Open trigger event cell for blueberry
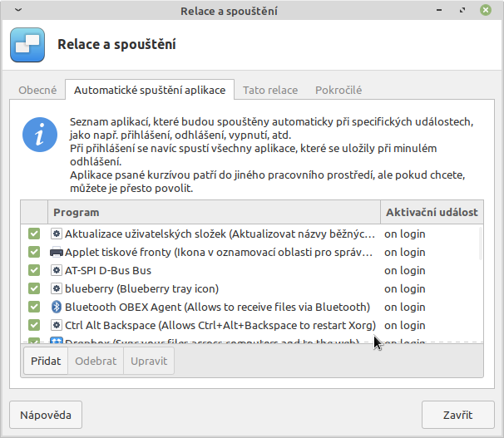Screen dimensions: 504x438 click(404, 288)
